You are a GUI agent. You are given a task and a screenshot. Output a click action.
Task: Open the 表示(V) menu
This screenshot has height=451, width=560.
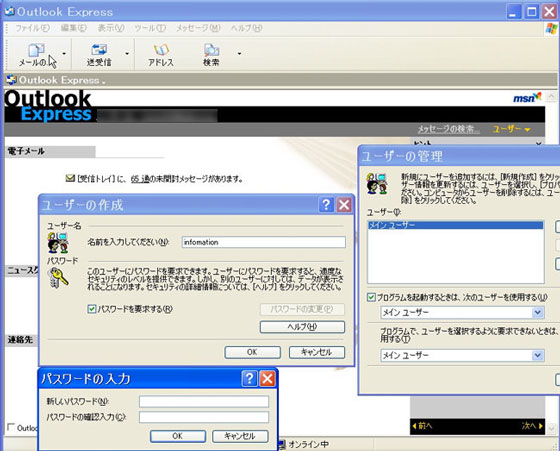click(111, 28)
